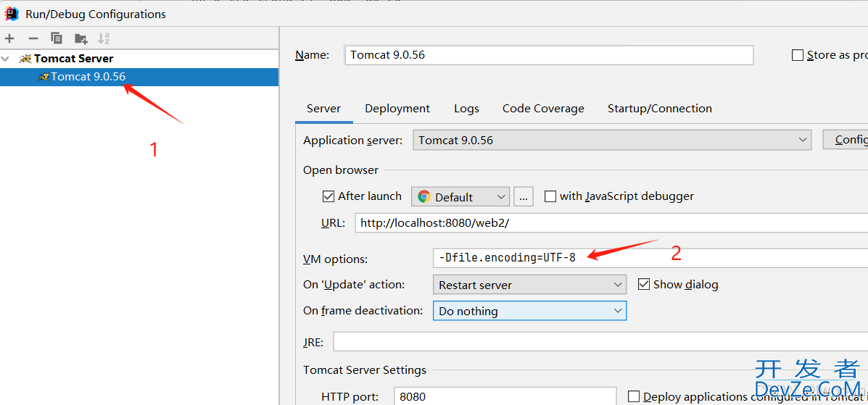Sort configurations alphabetically icon
Viewport: 868px width, 405px height.
point(104,38)
